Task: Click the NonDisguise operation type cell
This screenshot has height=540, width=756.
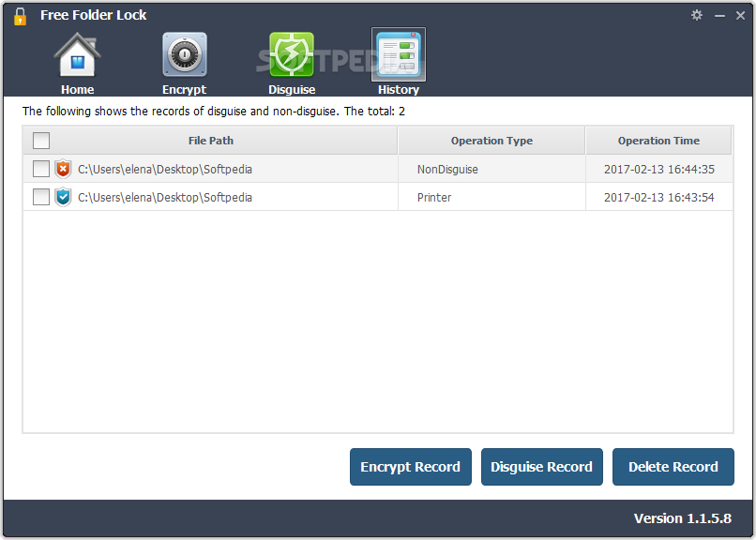Action: click(x=447, y=170)
